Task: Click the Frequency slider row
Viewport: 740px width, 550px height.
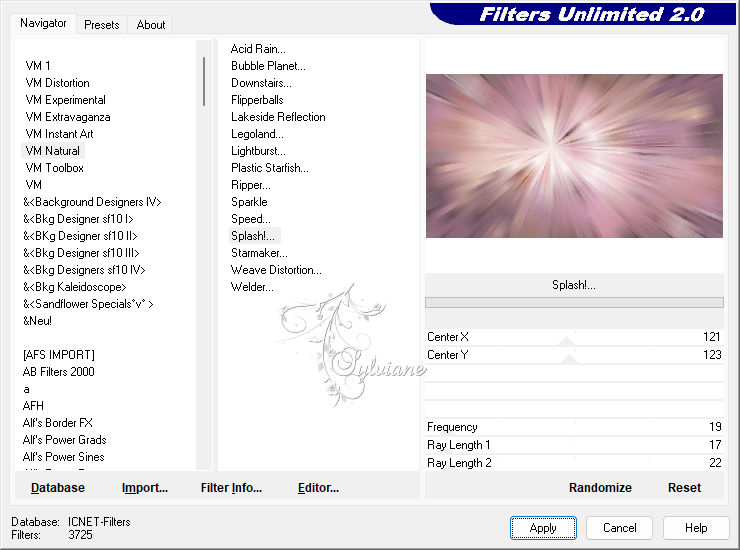Action: pyautogui.click(x=574, y=427)
